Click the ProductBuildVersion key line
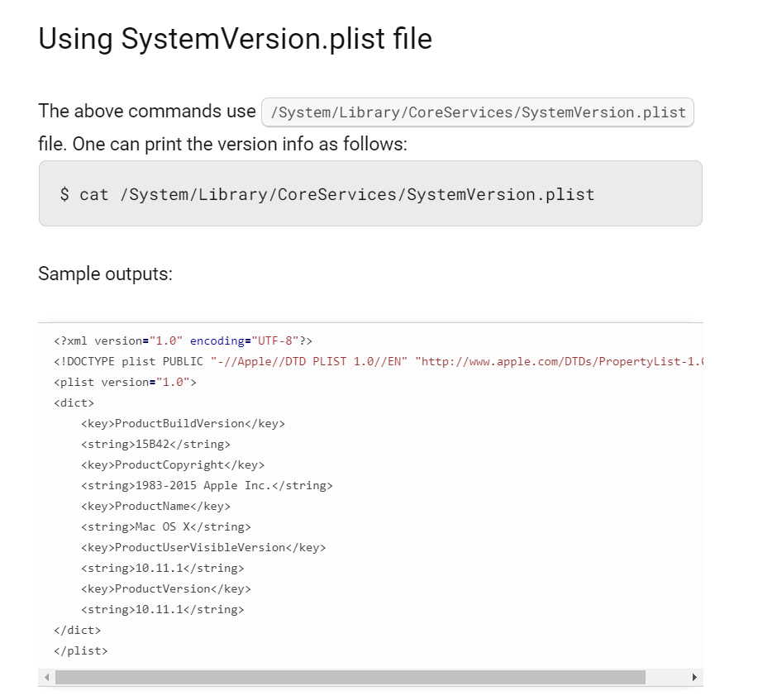758x700 pixels. 183,423
